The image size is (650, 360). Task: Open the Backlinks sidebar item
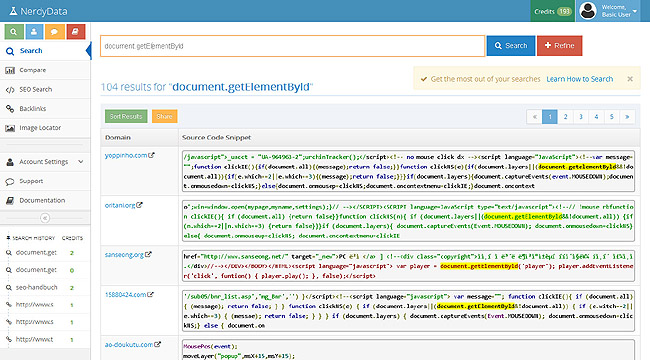point(45,109)
